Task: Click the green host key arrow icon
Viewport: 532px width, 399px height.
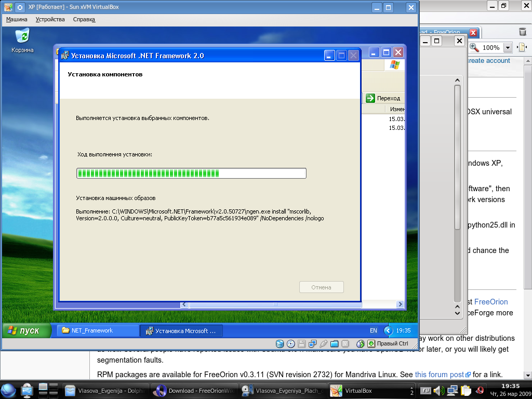Action: (371, 344)
